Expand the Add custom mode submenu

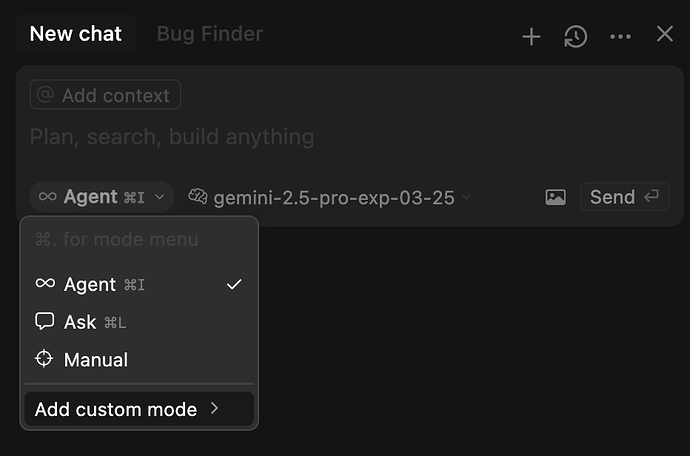tap(139, 409)
